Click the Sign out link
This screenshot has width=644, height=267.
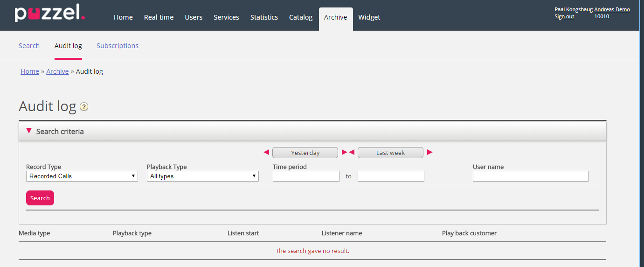pos(564,16)
